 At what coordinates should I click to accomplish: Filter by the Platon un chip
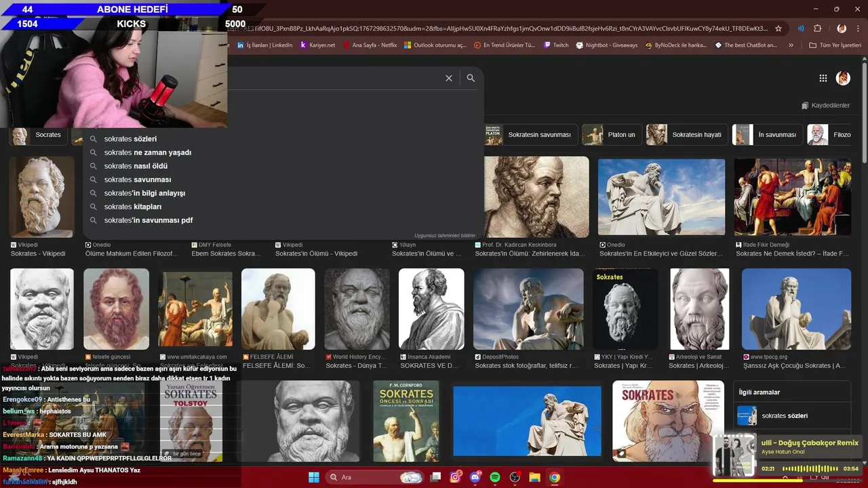(612, 135)
